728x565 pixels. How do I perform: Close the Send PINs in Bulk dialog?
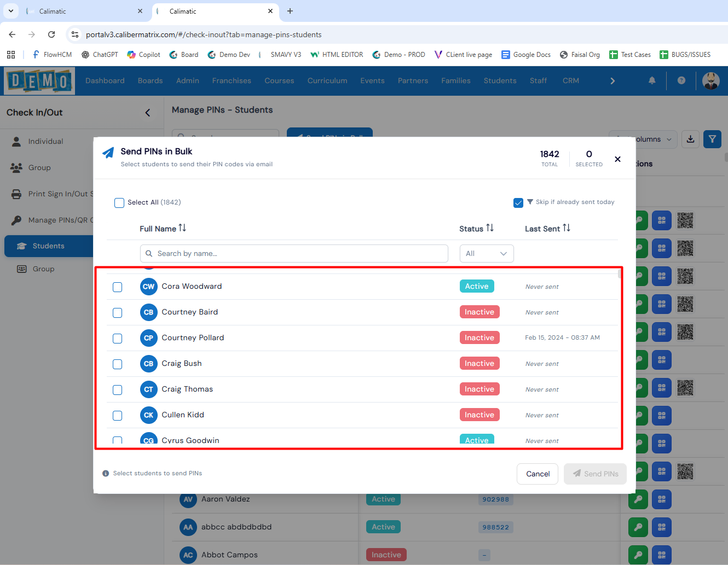617,159
